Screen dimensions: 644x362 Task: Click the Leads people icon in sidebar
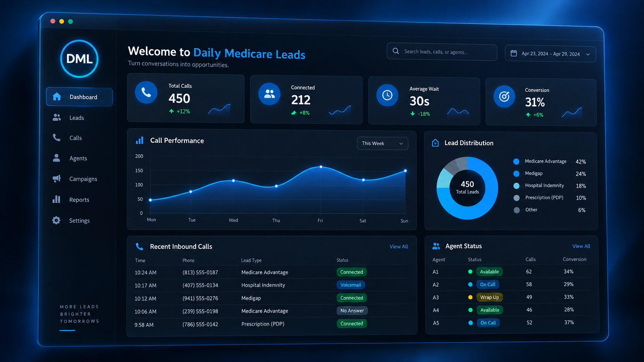tap(57, 118)
